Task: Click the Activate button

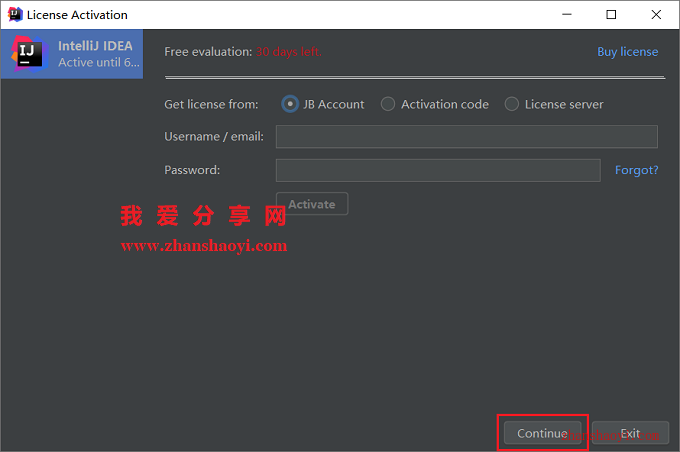Action: [x=312, y=204]
